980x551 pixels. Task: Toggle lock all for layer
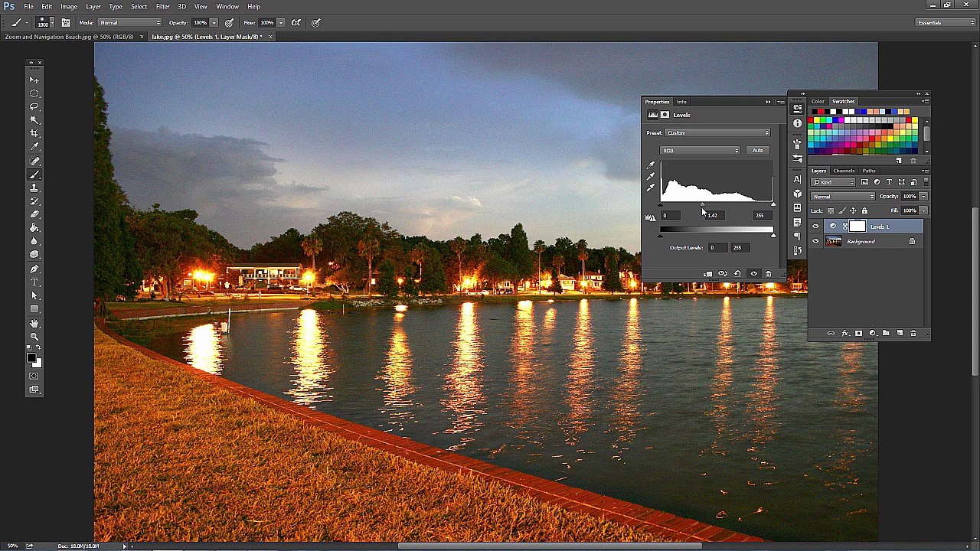tap(864, 210)
